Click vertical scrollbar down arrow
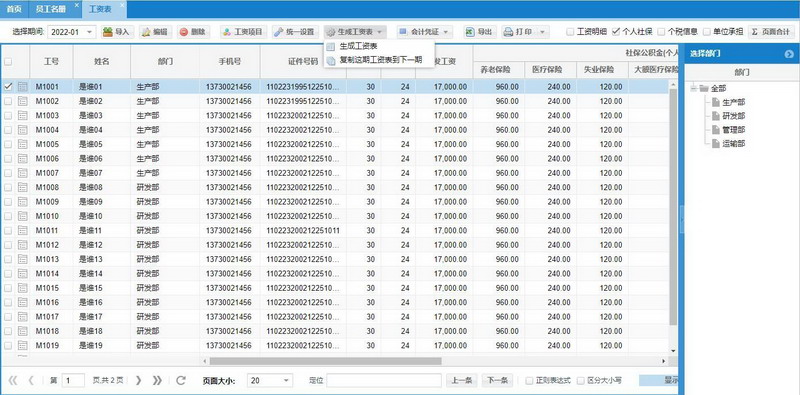The image size is (800, 395). point(673,351)
